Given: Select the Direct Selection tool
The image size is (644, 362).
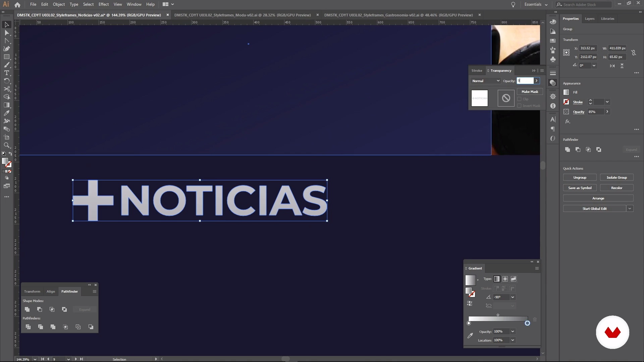Looking at the screenshot, I should (6, 33).
